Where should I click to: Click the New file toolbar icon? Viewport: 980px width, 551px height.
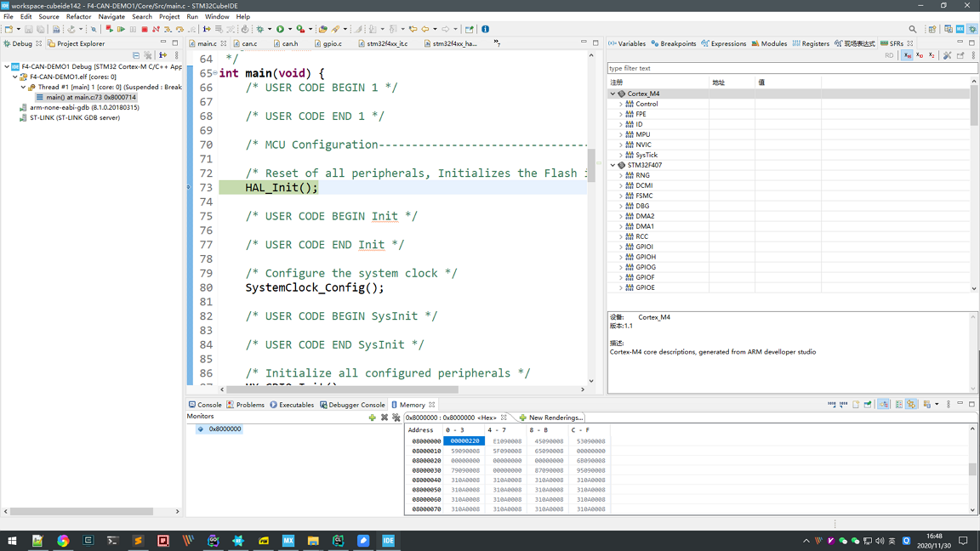(x=9, y=30)
